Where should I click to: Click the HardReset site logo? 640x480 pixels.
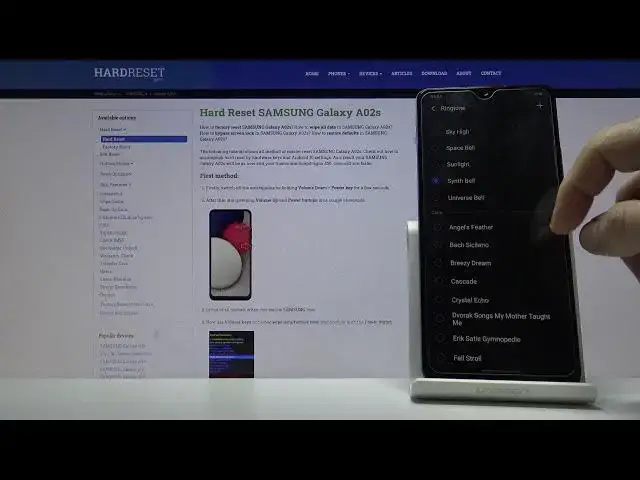coord(129,73)
